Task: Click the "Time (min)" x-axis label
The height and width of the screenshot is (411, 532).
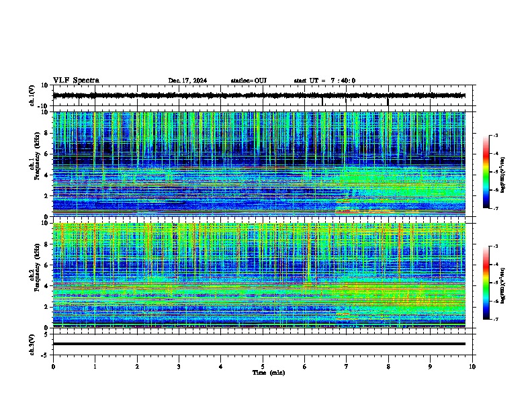Action: [x=269, y=373]
